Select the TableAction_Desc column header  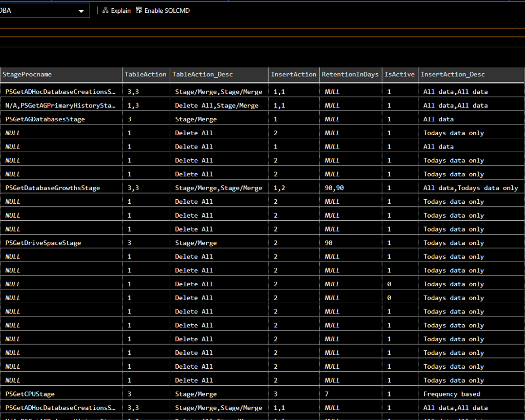(x=202, y=75)
